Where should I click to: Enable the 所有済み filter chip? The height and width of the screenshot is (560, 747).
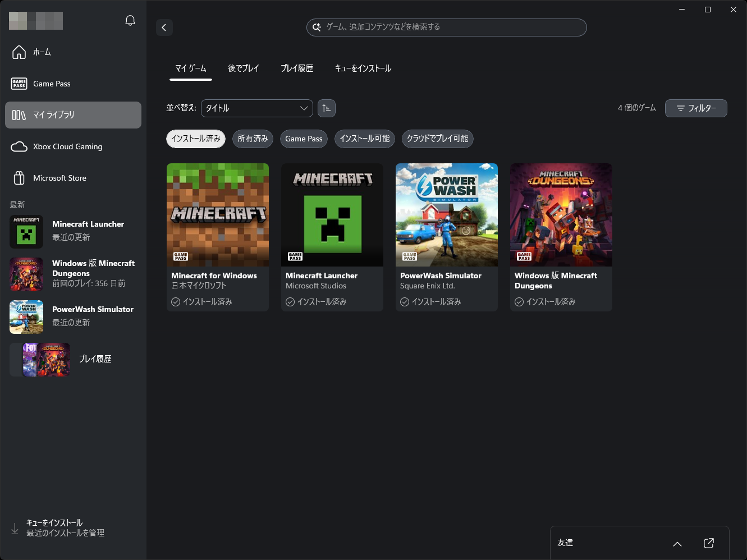(x=253, y=139)
